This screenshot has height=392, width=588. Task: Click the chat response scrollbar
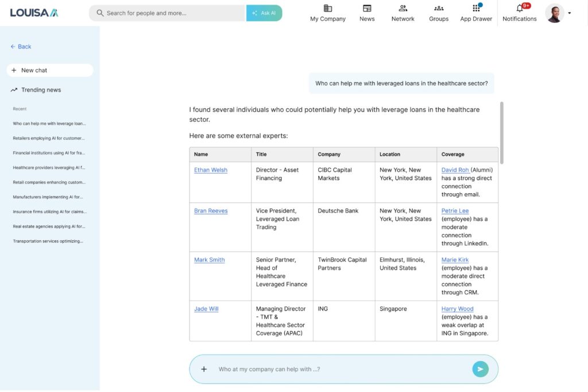(502, 132)
